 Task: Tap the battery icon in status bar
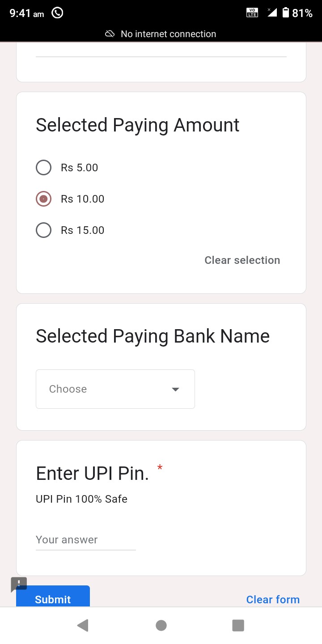pyautogui.click(x=286, y=13)
